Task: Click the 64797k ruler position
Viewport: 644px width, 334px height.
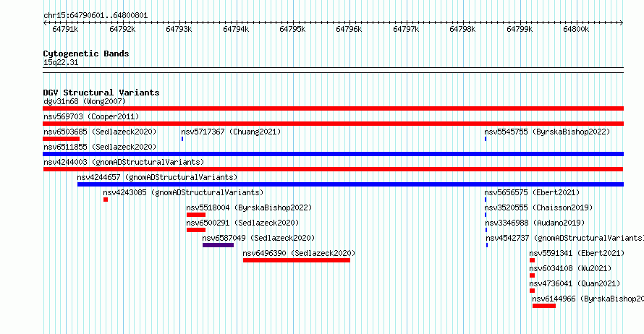Action: tap(406, 29)
